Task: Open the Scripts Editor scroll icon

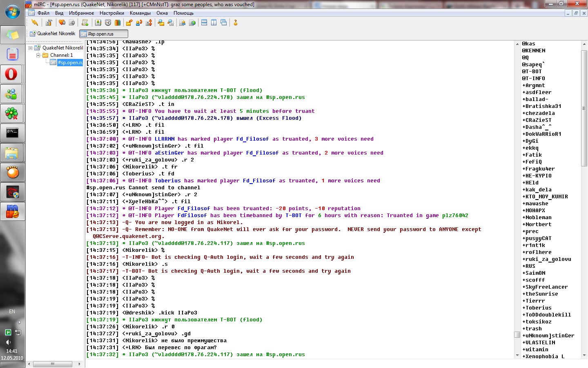Action: 85,22
